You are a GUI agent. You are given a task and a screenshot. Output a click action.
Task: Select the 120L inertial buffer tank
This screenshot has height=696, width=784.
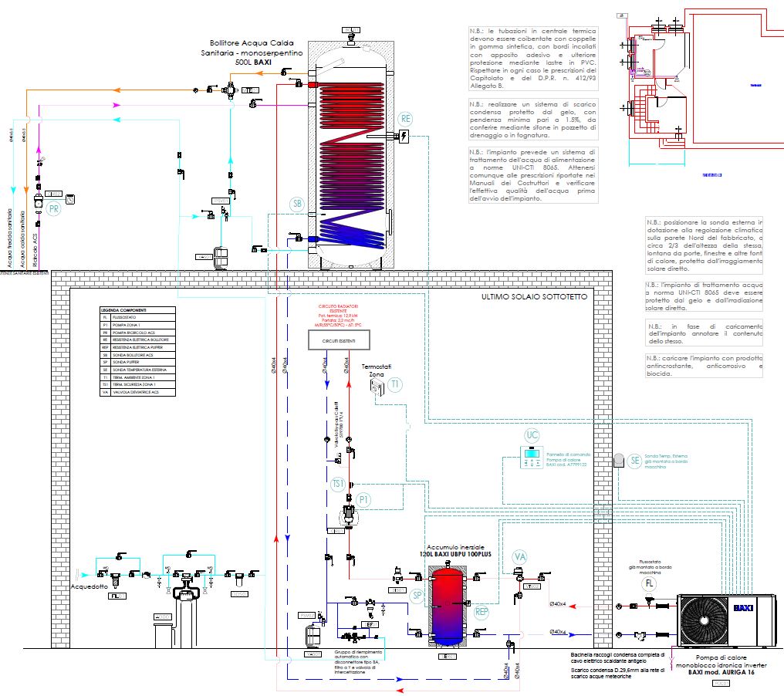(448, 607)
